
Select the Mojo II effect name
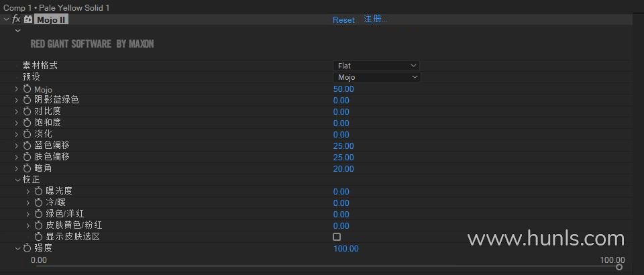coord(51,19)
